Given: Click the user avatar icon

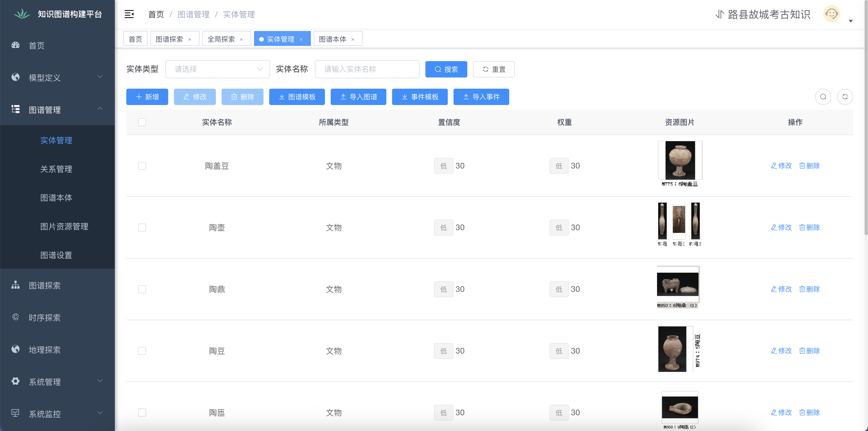Looking at the screenshot, I should (831, 14).
